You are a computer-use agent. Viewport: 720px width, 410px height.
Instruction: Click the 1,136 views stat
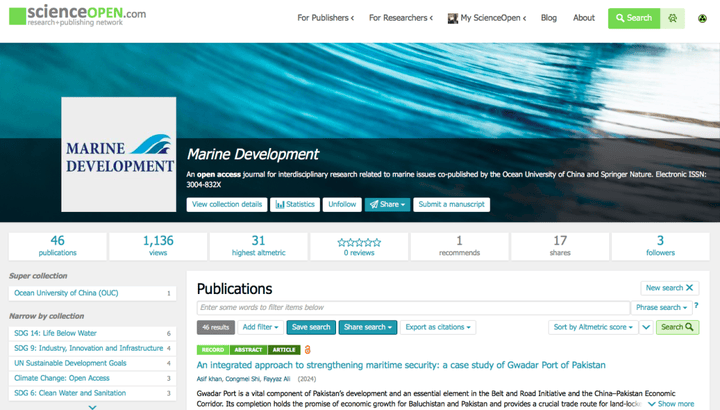click(x=158, y=246)
